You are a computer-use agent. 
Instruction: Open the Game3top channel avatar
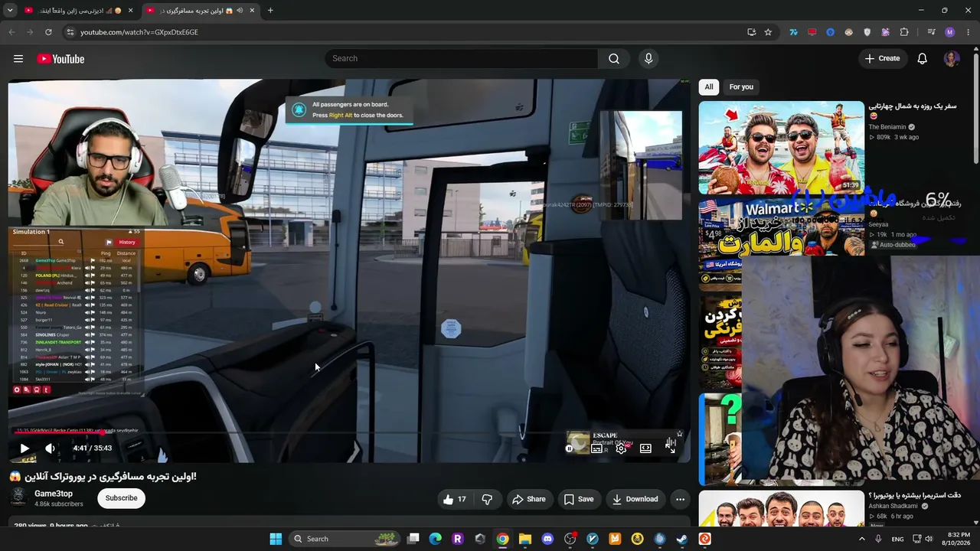coord(20,498)
